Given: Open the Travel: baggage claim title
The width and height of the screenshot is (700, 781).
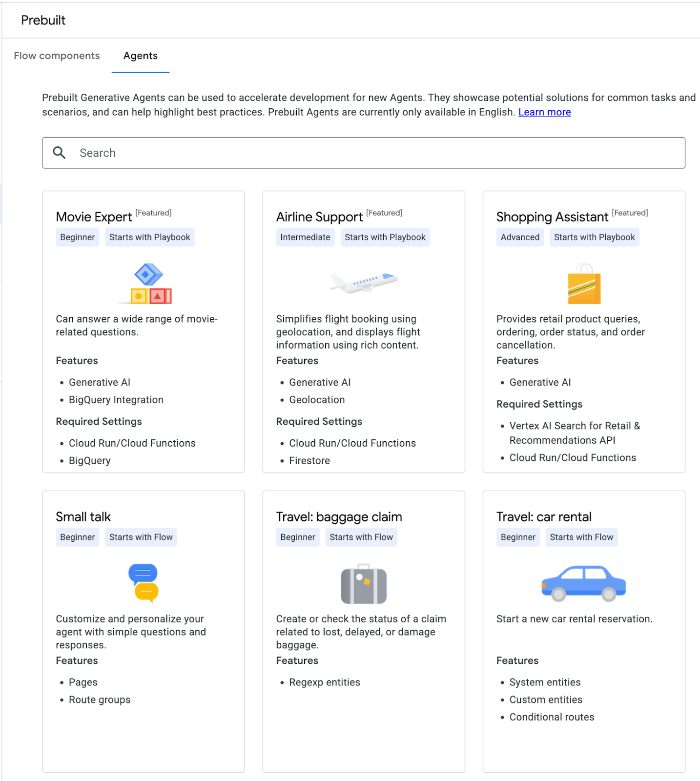Looking at the screenshot, I should (x=339, y=517).
